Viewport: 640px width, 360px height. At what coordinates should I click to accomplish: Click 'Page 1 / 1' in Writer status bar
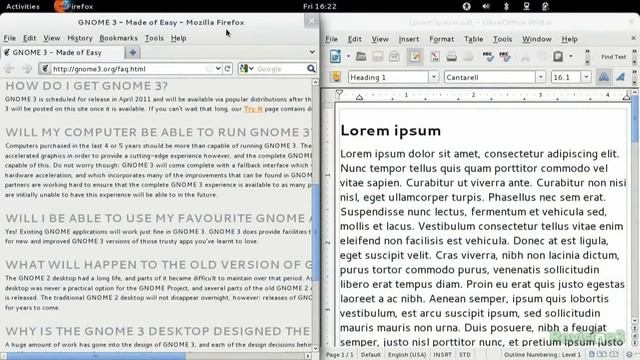tap(340, 355)
